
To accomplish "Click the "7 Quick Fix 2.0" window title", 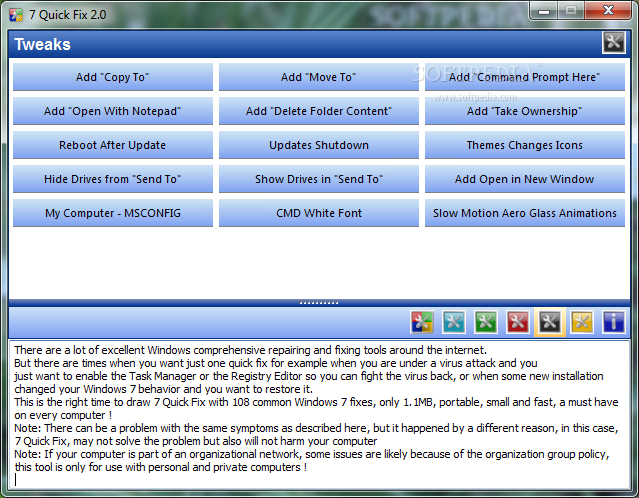I will tap(68, 15).
